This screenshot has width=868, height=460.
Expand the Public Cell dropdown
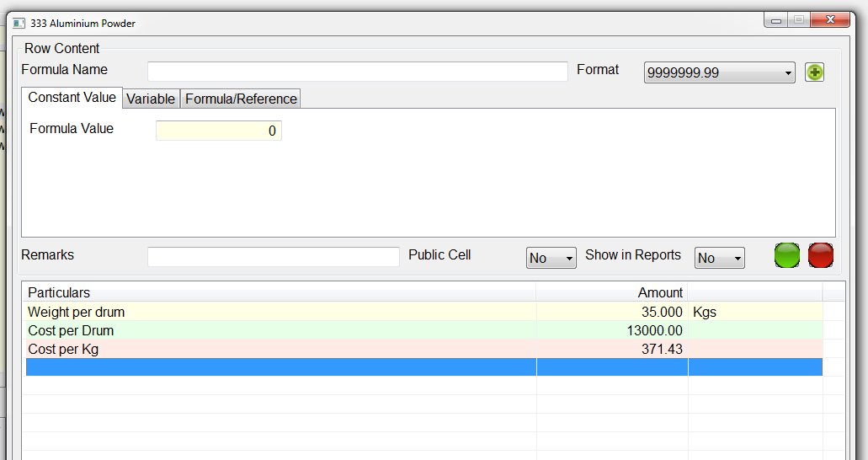point(551,258)
